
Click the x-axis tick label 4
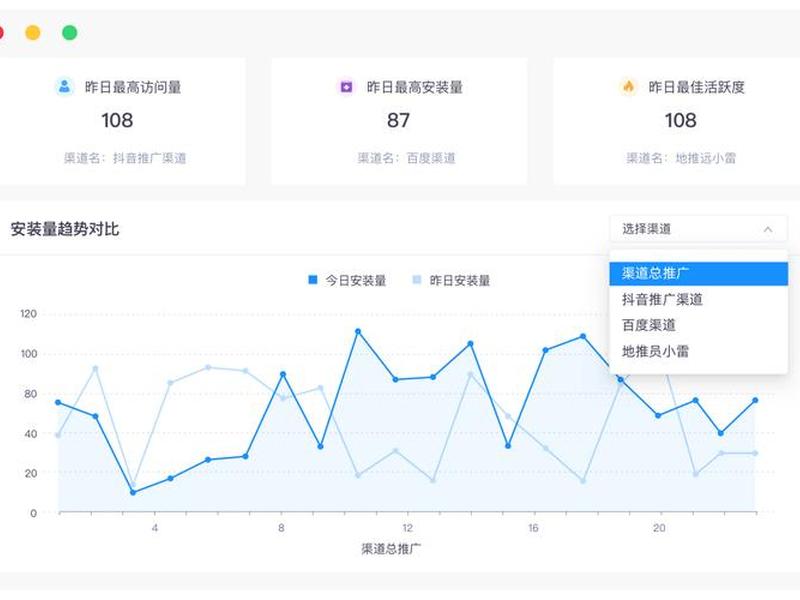click(155, 528)
